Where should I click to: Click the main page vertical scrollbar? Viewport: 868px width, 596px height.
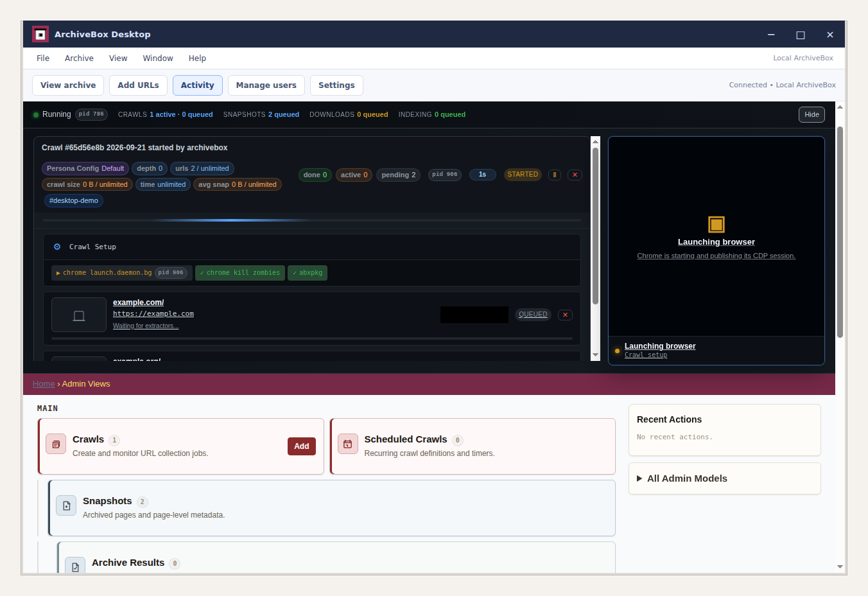click(x=840, y=232)
